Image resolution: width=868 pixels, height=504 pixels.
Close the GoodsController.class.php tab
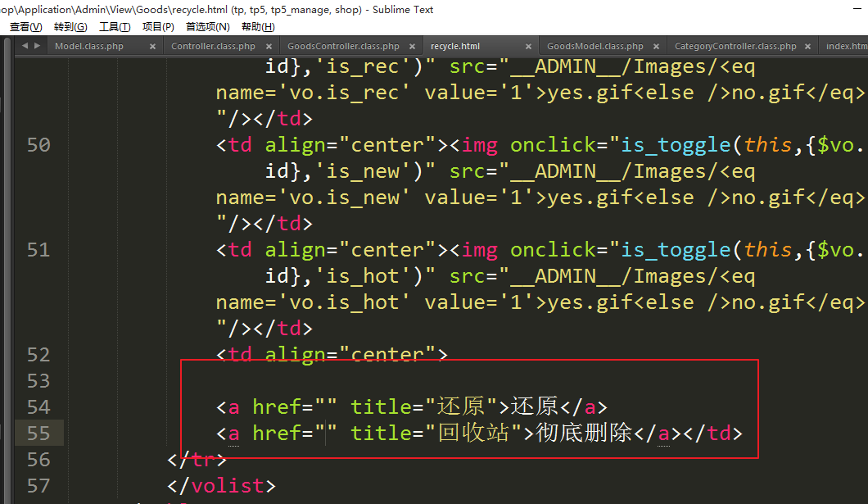413,47
